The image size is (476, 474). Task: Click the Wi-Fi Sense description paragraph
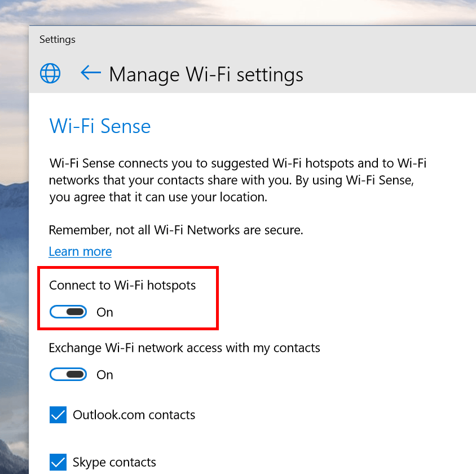click(237, 180)
